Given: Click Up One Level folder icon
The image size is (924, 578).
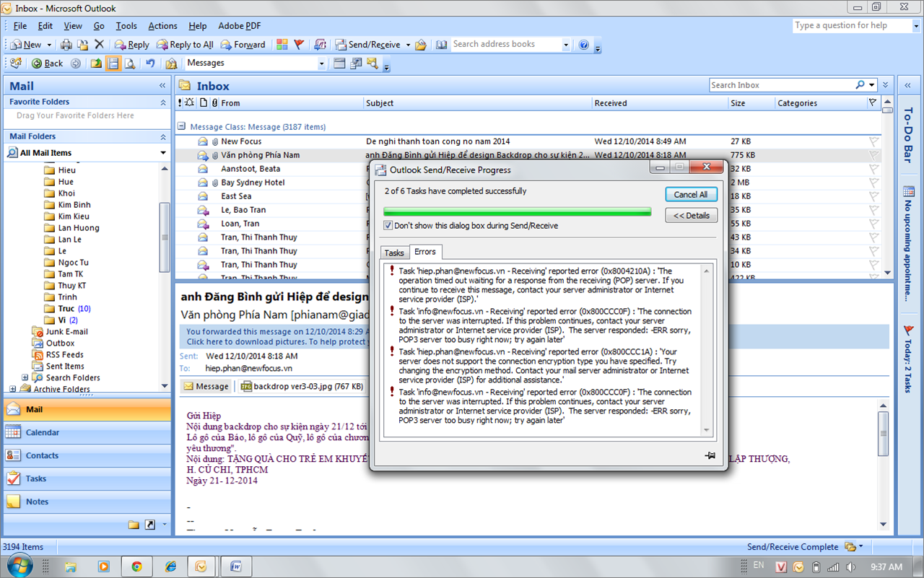Looking at the screenshot, I should click(x=97, y=64).
